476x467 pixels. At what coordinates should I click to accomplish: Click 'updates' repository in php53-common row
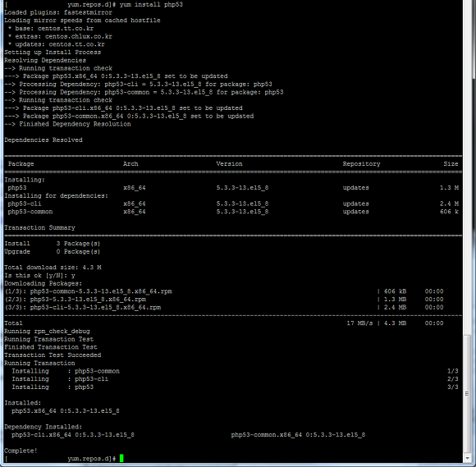pyautogui.click(x=356, y=212)
